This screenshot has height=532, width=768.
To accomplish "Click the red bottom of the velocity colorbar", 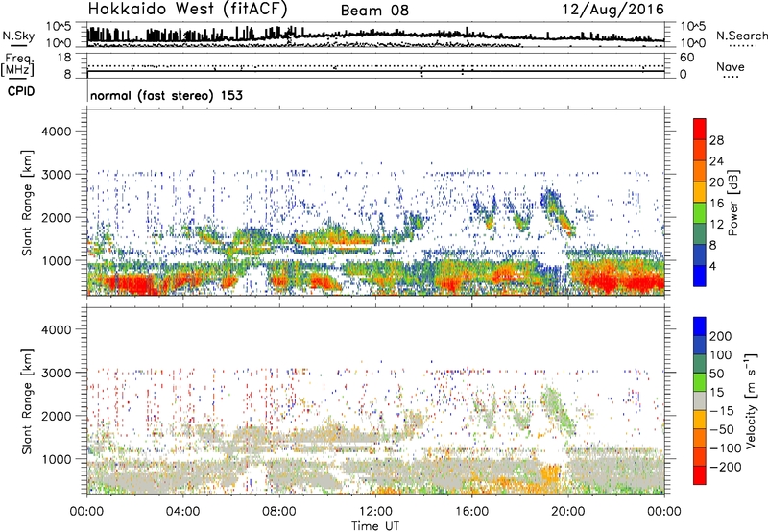I will [x=700, y=475].
